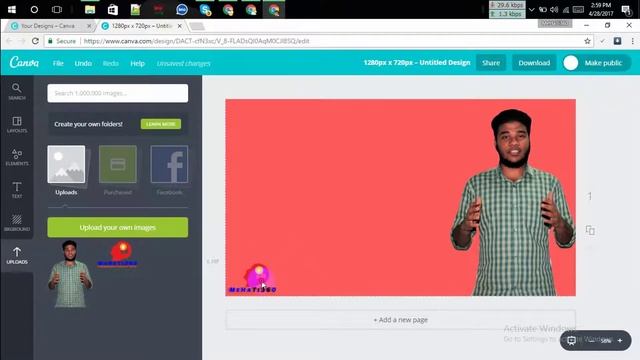Click the Learn More button
The height and width of the screenshot is (360, 640).
[x=161, y=124]
